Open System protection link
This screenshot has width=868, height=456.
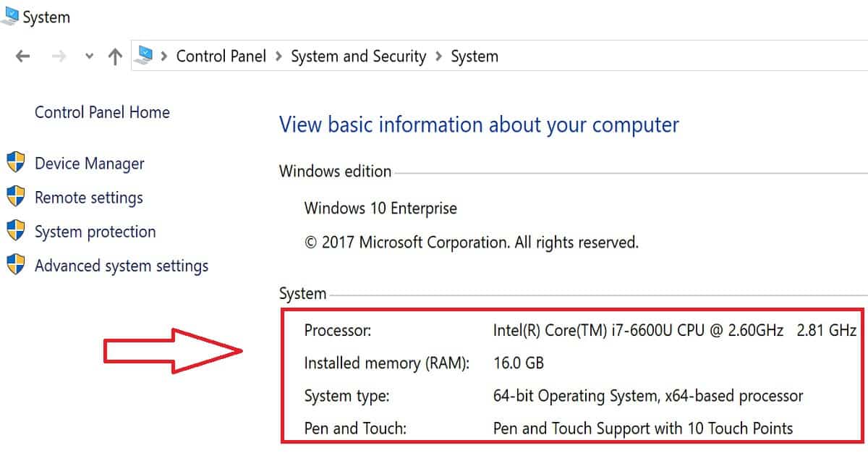tap(95, 232)
